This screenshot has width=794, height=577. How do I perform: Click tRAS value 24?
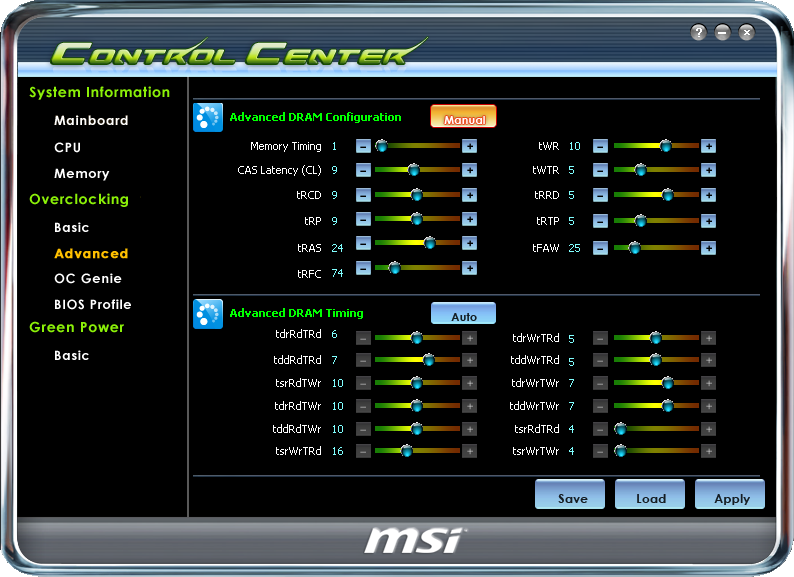coord(337,248)
